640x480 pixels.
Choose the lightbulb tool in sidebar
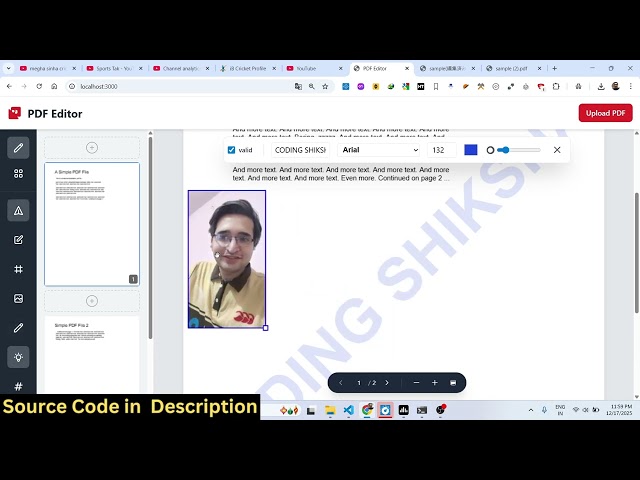18,357
